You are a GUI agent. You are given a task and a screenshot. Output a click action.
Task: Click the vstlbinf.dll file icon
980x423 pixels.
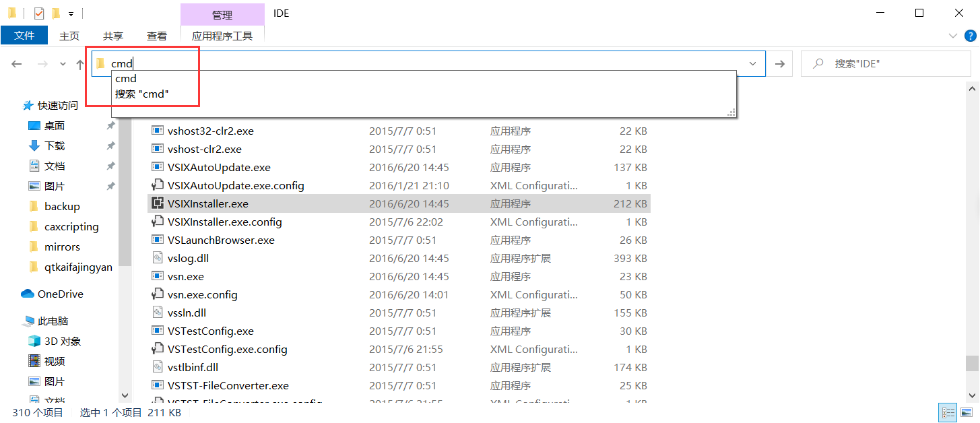tap(158, 367)
